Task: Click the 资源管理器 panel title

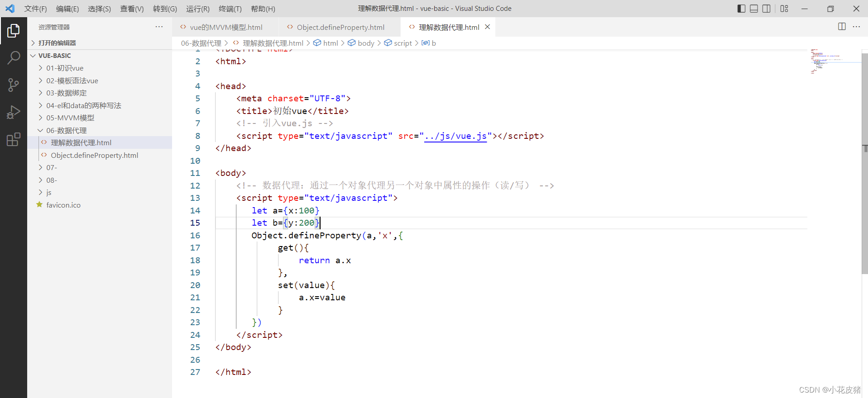Action: (54, 27)
